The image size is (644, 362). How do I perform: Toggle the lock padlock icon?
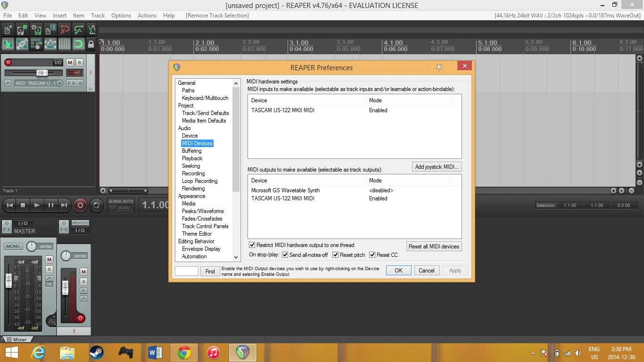[x=91, y=44]
